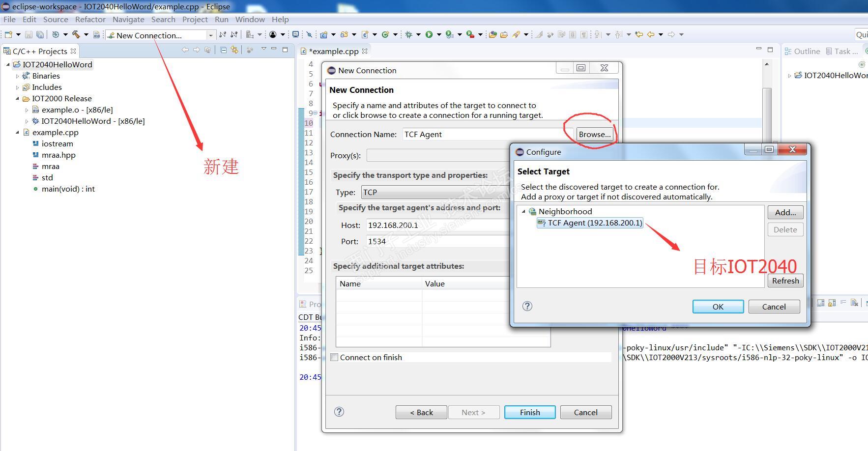Click the External Tools run icon
Screen dimensions: 868x451
coord(470,34)
